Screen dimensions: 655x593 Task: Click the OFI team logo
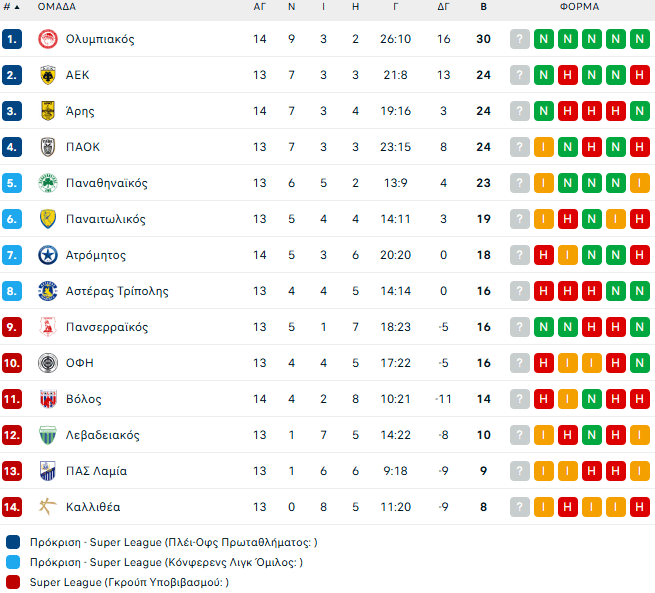click(47, 363)
